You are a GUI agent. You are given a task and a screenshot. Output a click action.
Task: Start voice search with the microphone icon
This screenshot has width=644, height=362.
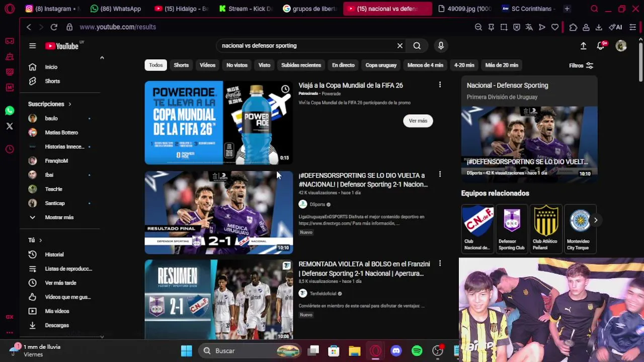tap(441, 46)
